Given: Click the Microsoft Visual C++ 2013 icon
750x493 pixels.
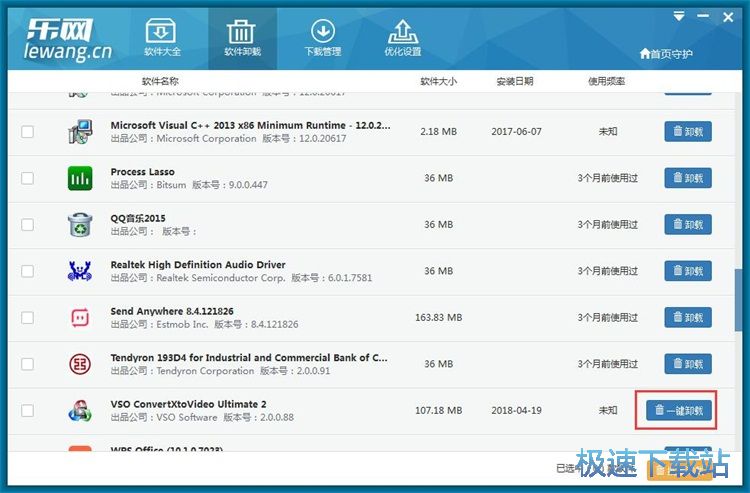Looking at the screenshot, I should 79,132.
